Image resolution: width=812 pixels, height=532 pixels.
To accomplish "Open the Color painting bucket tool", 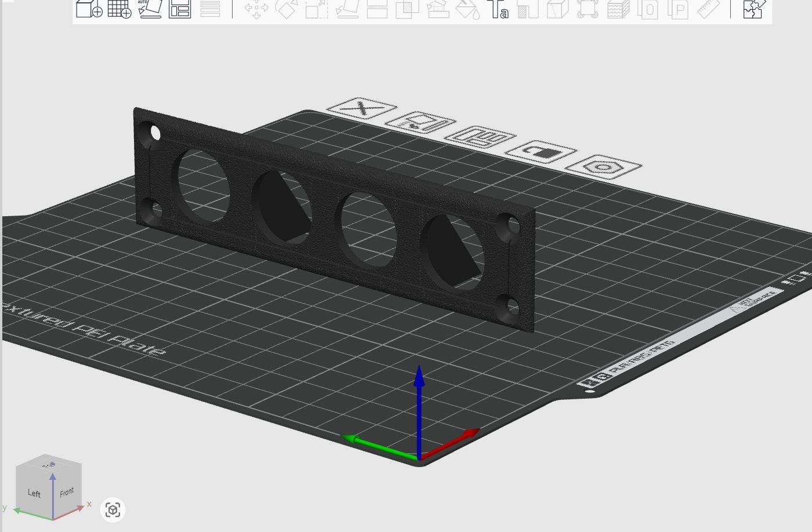I will pos(467,9).
